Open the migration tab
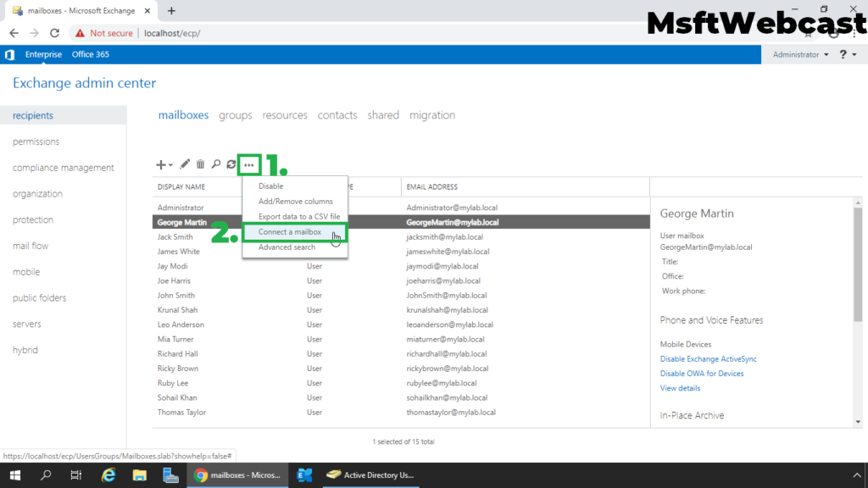 (432, 115)
